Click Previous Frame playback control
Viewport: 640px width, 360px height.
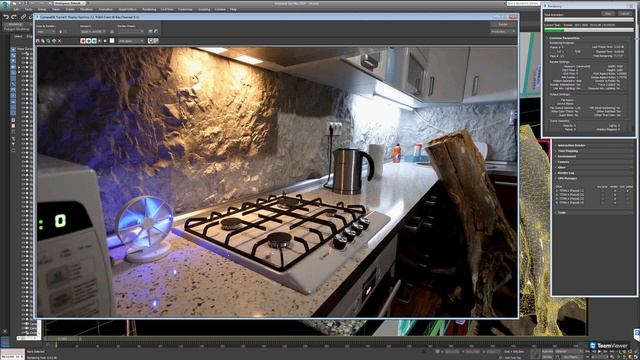pos(594,351)
